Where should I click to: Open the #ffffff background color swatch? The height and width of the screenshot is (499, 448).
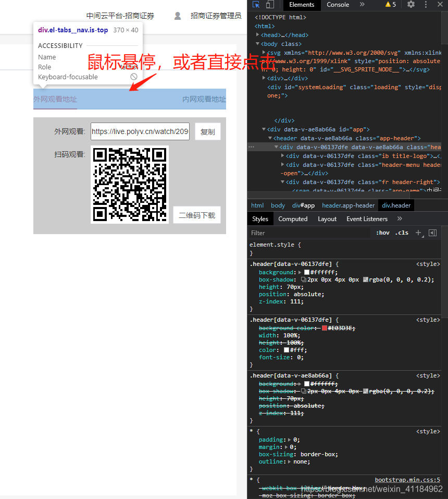click(307, 272)
